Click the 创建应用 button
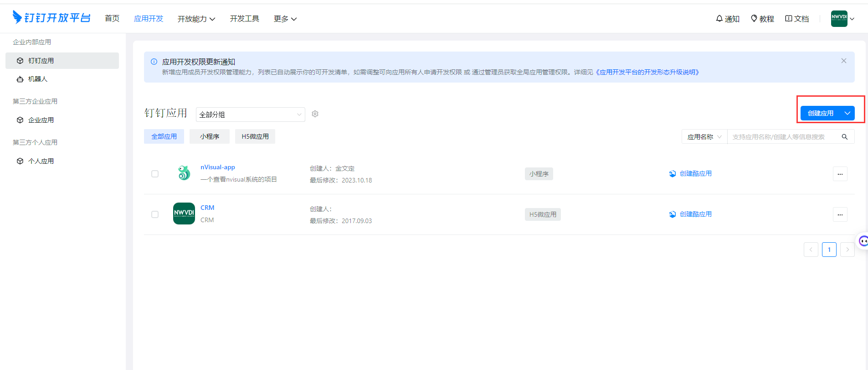This screenshot has height=370, width=868. pos(821,113)
